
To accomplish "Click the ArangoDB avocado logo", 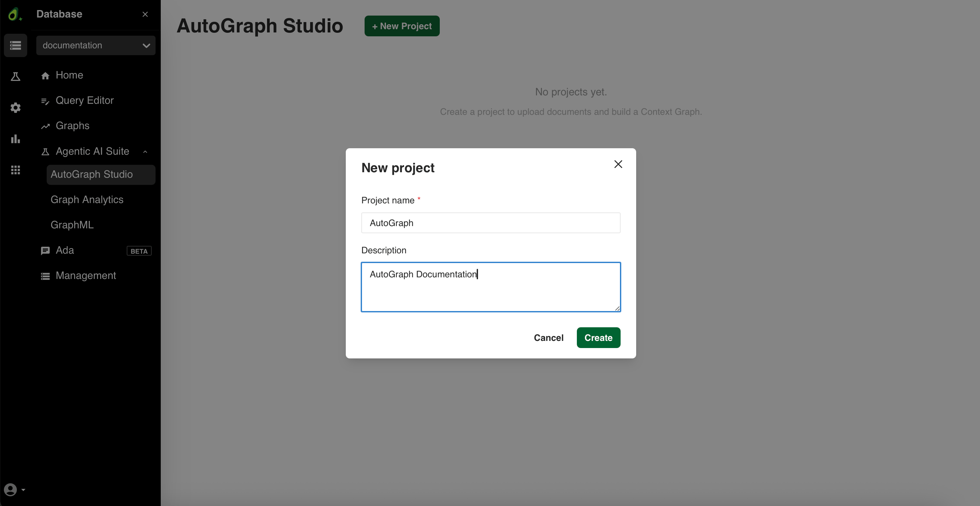I will tap(15, 15).
